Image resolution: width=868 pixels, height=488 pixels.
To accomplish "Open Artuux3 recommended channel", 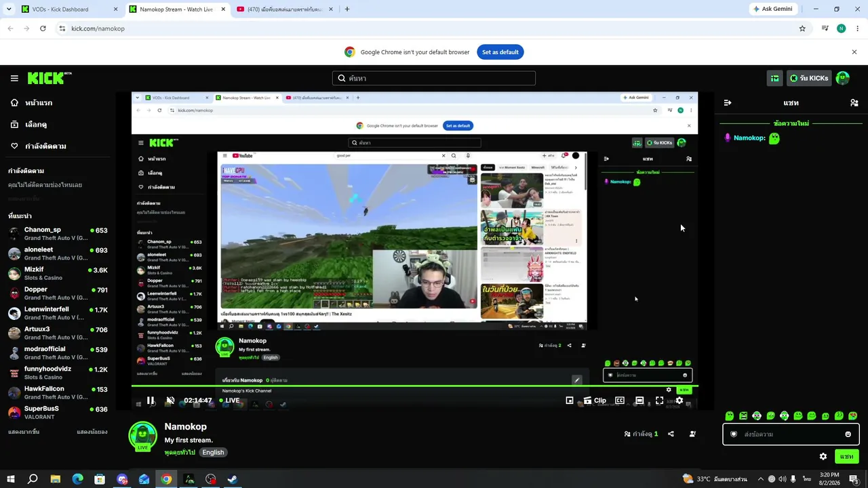I will point(58,333).
